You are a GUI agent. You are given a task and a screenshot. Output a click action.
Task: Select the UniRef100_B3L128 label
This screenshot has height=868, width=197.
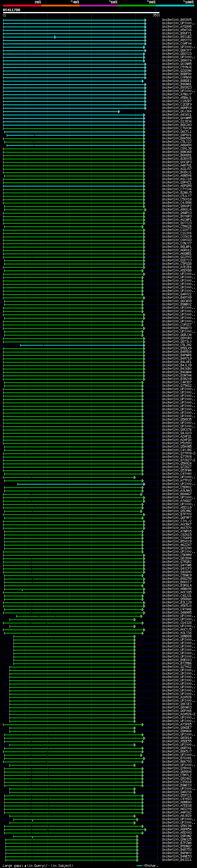tap(177, 602)
